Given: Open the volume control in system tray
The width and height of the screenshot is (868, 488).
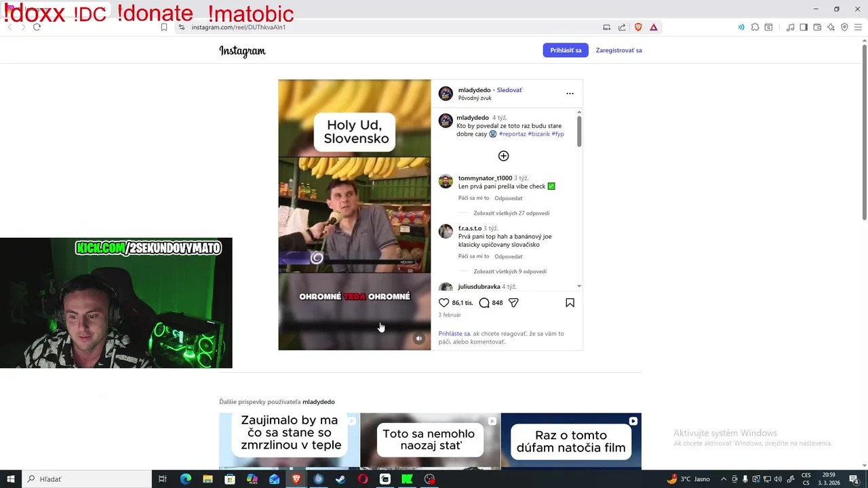Looking at the screenshot, I should point(778,479).
